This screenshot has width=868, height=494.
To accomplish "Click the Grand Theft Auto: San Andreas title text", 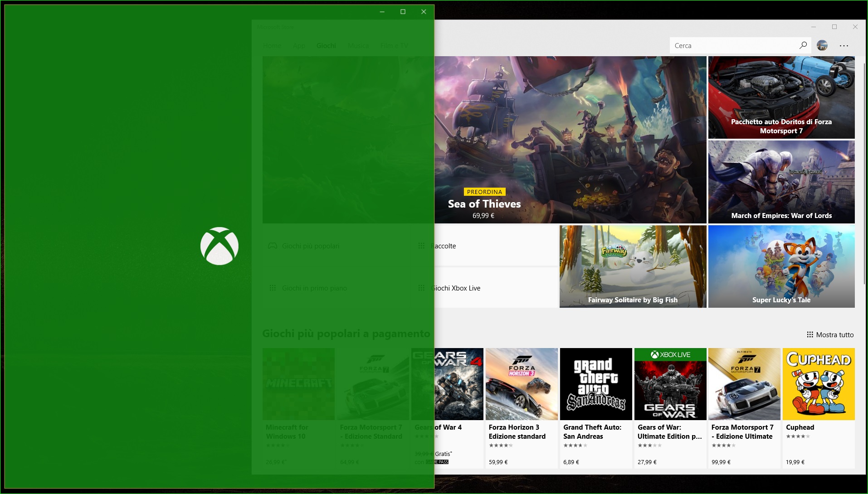I will pos(592,432).
